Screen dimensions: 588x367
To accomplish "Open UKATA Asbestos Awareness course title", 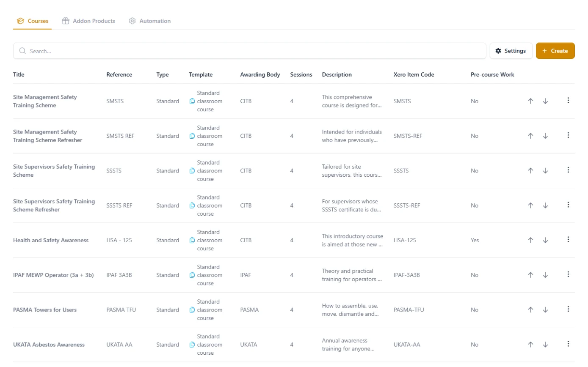I will 49,345.
